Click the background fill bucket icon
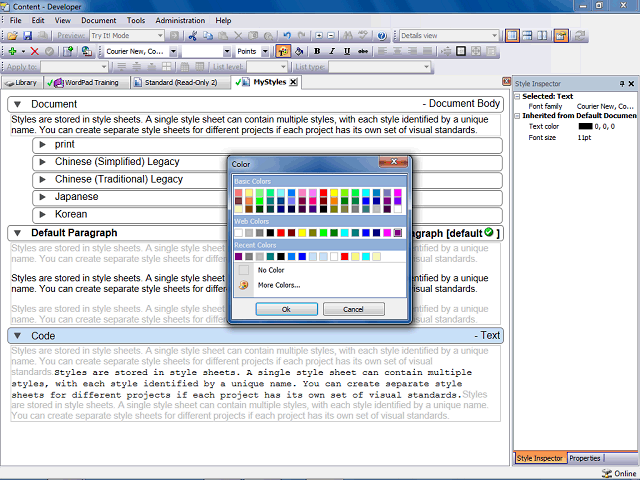This screenshot has width=640, height=480. coord(299,51)
